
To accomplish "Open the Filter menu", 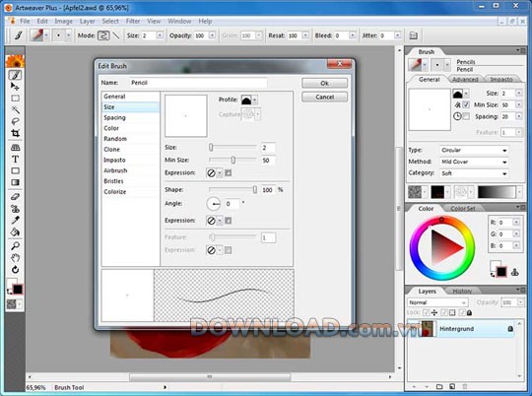I will pos(133,21).
